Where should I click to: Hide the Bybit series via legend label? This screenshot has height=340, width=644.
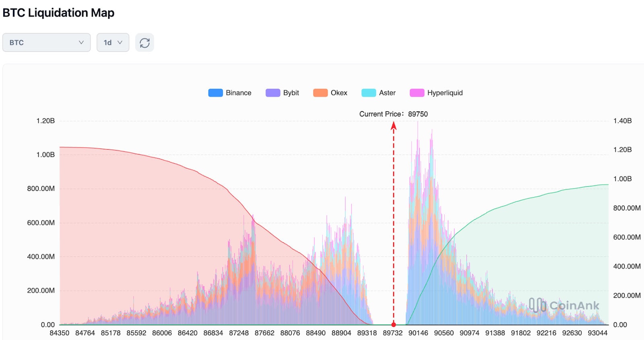click(291, 93)
